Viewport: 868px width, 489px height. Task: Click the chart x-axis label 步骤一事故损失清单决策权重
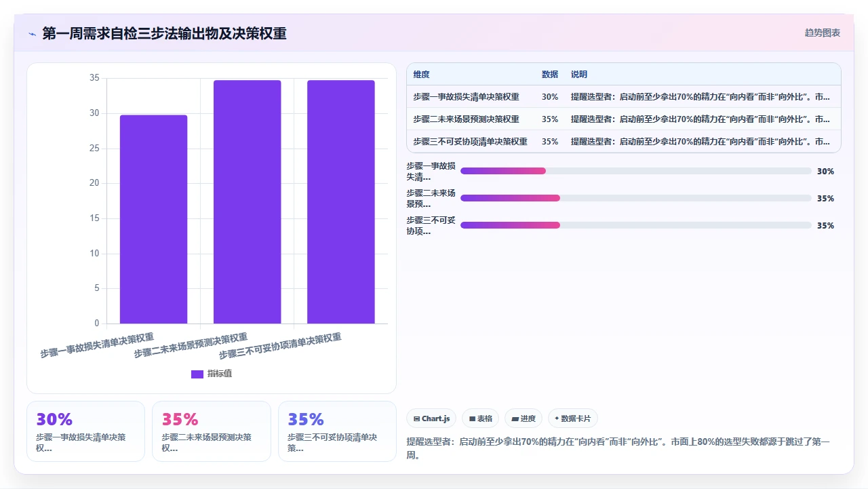click(97, 345)
